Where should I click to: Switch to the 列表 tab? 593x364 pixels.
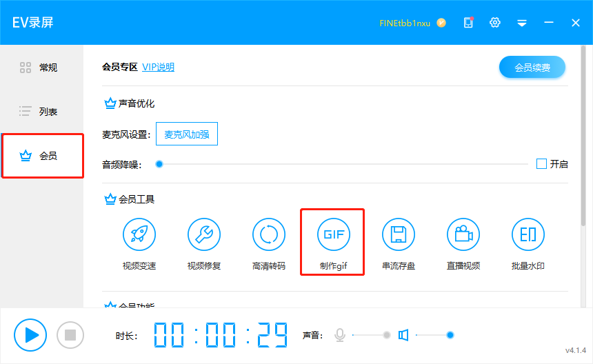(42, 112)
